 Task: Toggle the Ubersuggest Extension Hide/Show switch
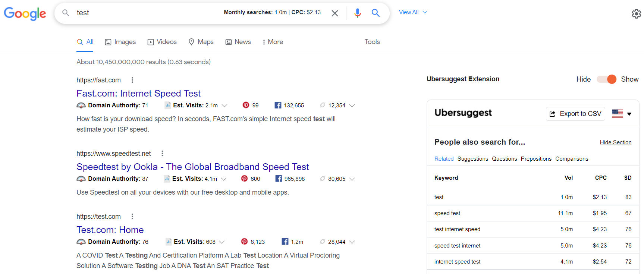[x=606, y=79]
